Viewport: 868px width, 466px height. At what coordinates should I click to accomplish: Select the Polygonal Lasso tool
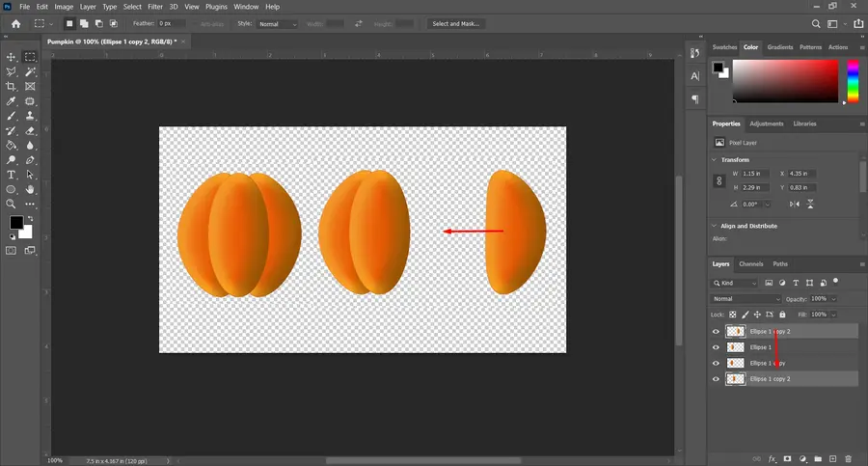(x=11, y=71)
